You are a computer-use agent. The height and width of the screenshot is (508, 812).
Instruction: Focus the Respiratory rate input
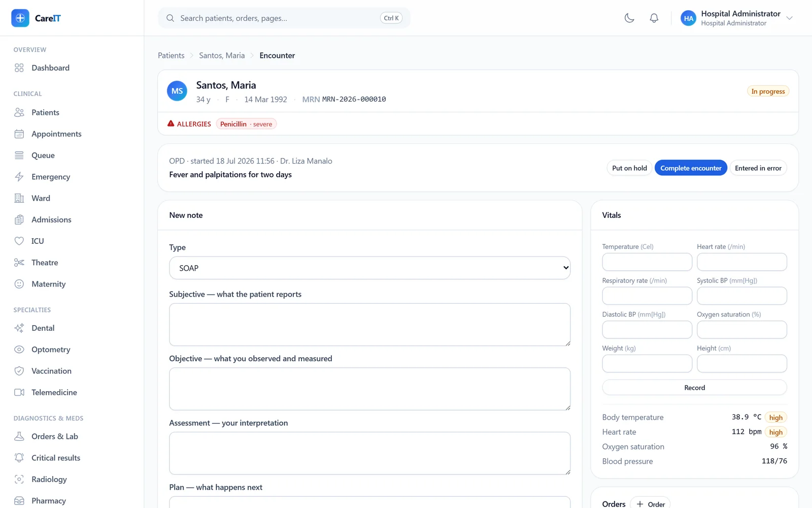647,296
